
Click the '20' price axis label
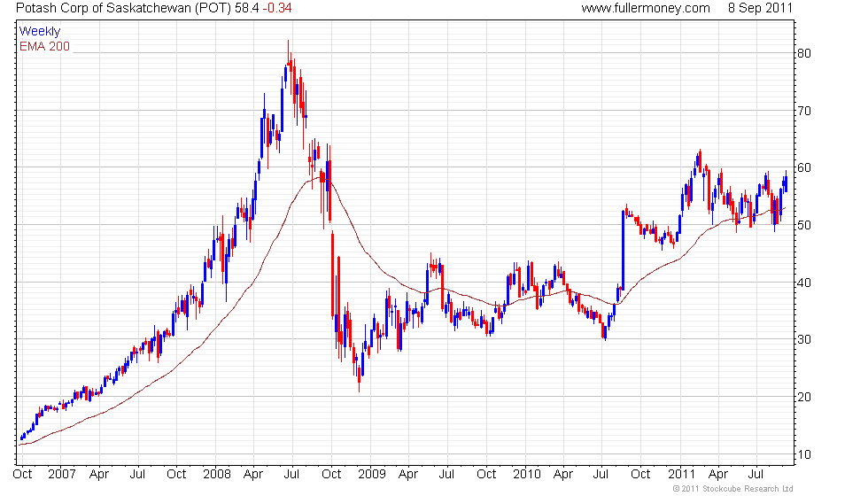(x=804, y=397)
